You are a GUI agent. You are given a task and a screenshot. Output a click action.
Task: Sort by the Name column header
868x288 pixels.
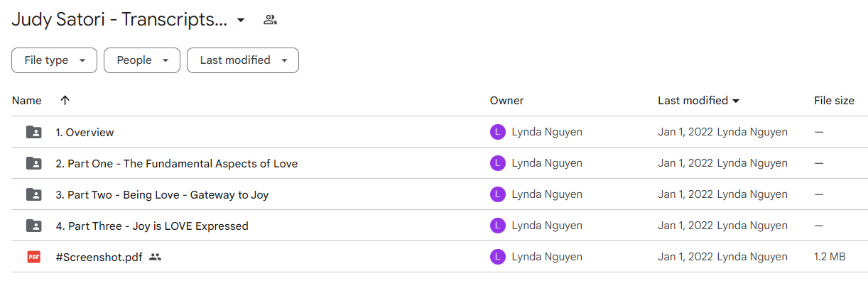(27, 101)
